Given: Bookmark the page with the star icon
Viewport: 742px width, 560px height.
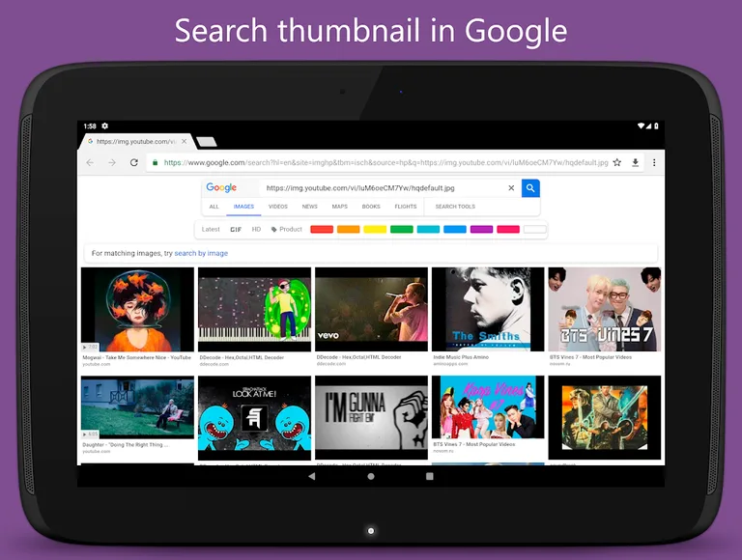Looking at the screenshot, I should tap(617, 163).
